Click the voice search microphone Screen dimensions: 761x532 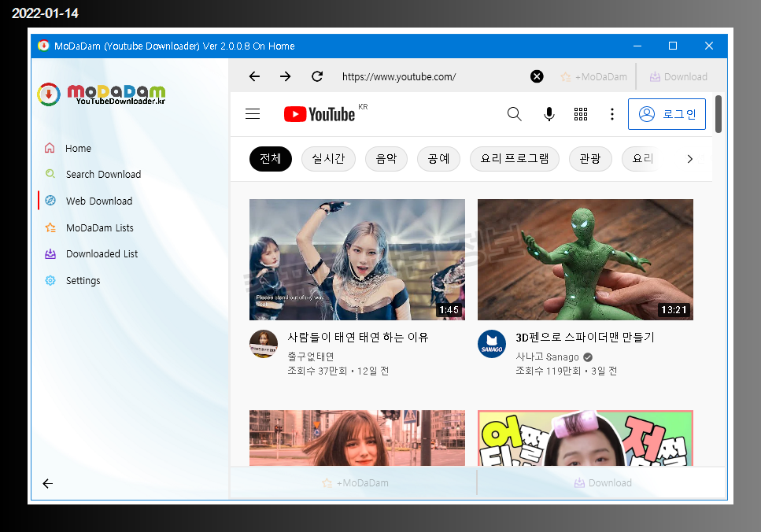549,114
